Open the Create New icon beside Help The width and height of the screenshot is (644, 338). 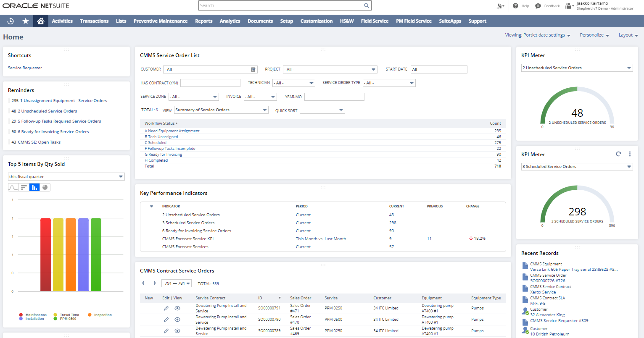(500, 6)
